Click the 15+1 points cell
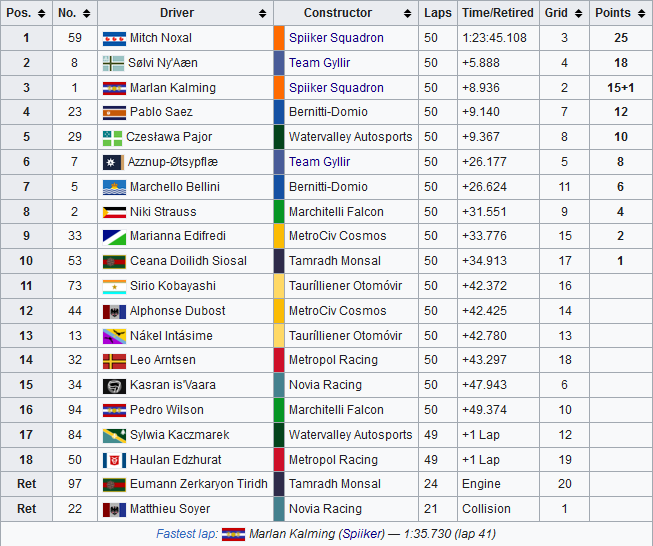This screenshot has height=546, width=653. (621, 88)
